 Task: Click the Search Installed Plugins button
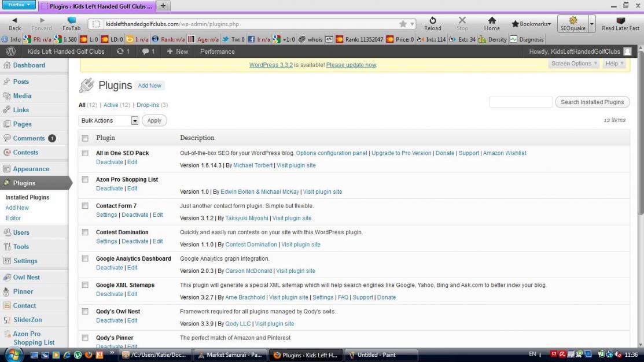tap(593, 102)
